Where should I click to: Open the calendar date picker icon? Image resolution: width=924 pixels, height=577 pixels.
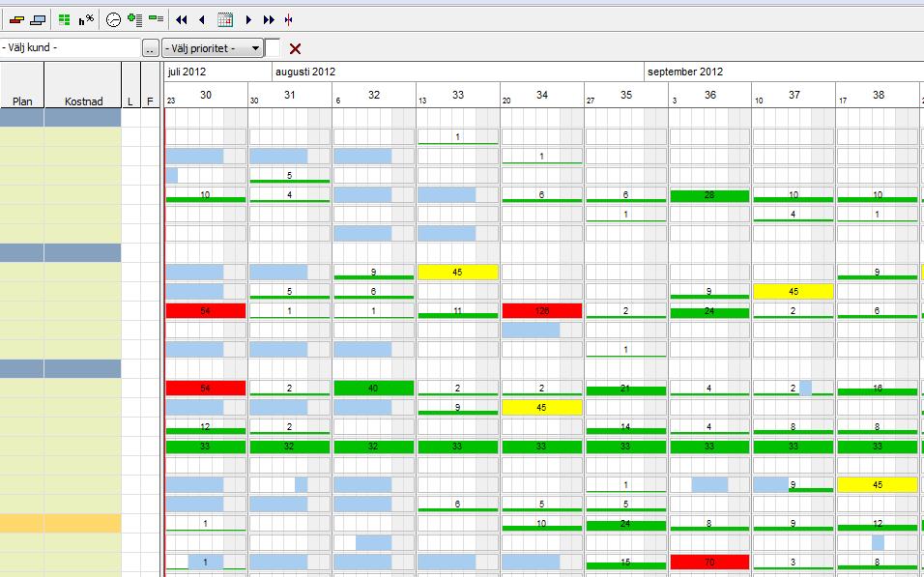point(225,20)
